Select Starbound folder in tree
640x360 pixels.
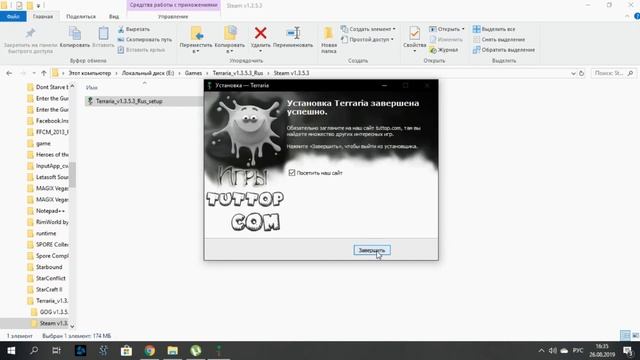44,267
